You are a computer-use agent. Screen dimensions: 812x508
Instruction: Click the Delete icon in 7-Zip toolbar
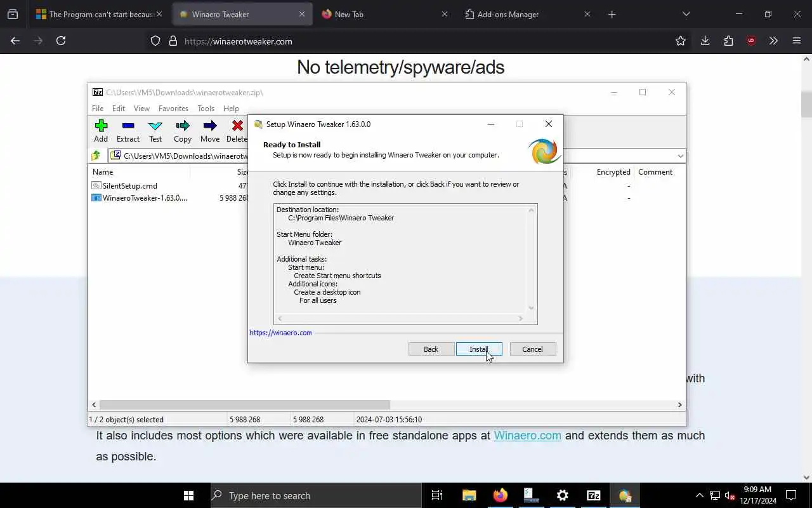(237, 126)
